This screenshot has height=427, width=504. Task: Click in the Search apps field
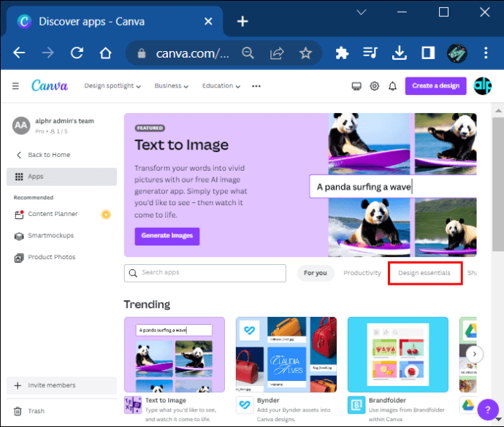click(x=205, y=273)
